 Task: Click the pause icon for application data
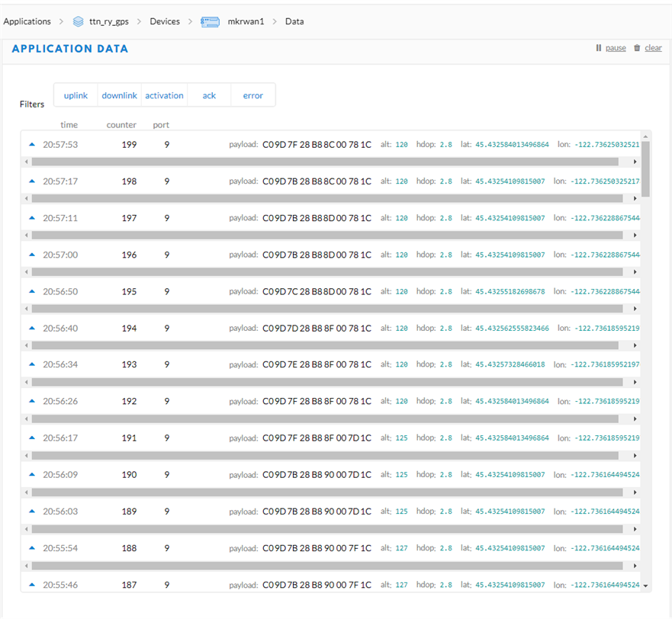[599, 48]
